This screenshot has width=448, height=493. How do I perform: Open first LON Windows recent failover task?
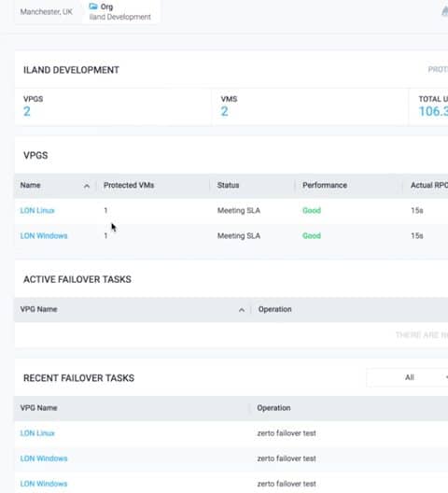tap(44, 458)
